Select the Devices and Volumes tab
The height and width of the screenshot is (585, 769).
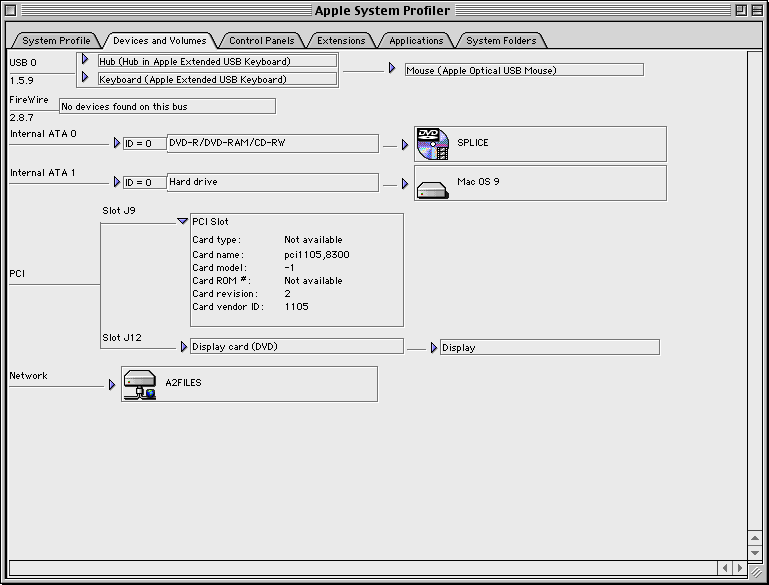(x=159, y=41)
